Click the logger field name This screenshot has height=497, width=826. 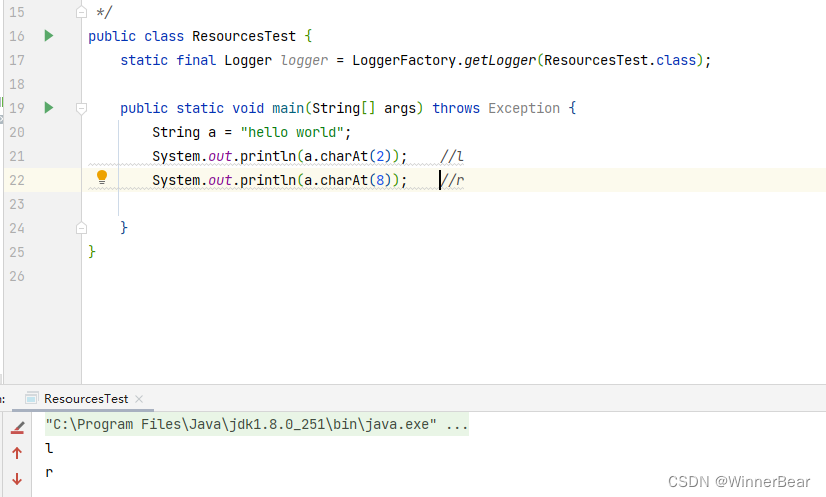(x=304, y=60)
